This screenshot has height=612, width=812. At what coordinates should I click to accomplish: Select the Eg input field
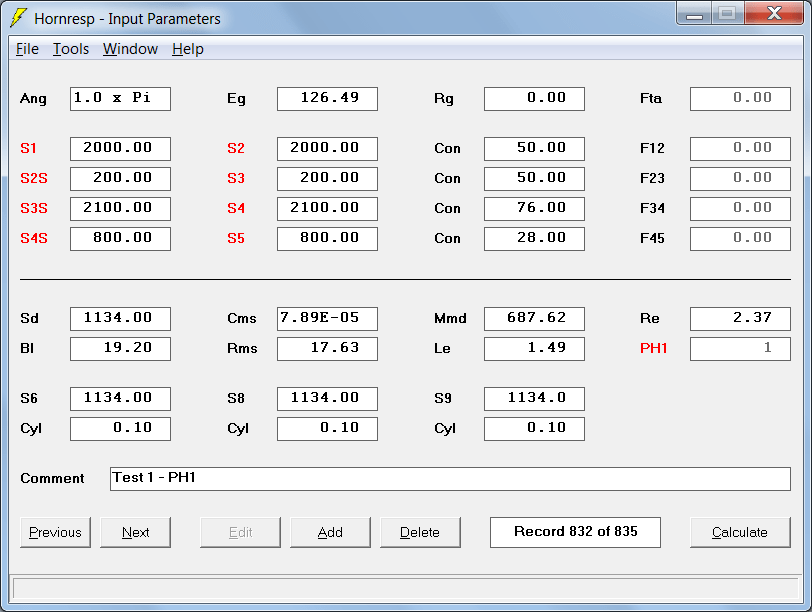coord(327,98)
